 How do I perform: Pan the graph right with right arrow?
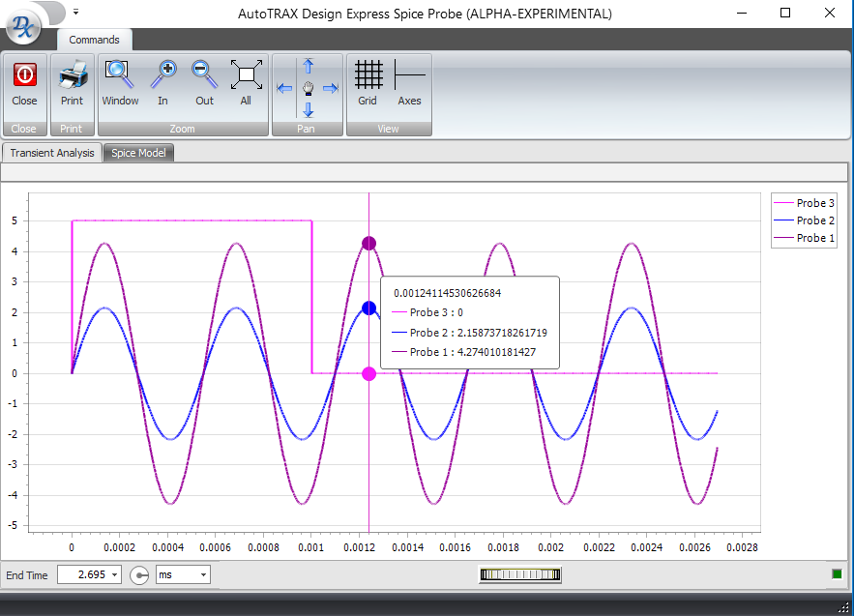click(x=331, y=88)
